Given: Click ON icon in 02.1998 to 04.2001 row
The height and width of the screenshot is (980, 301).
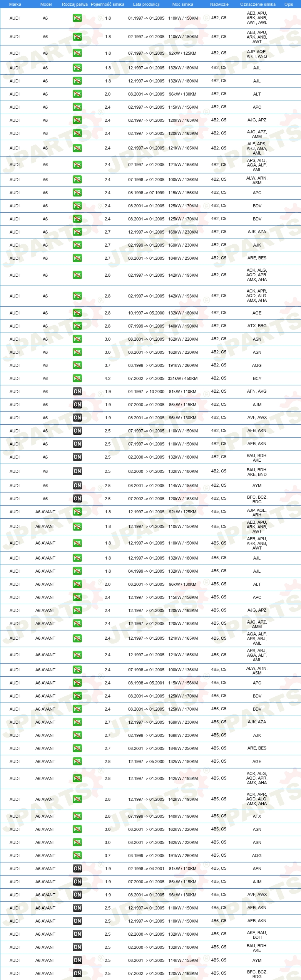Looking at the screenshot, I should pyautogui.click(x=77, y=869).
